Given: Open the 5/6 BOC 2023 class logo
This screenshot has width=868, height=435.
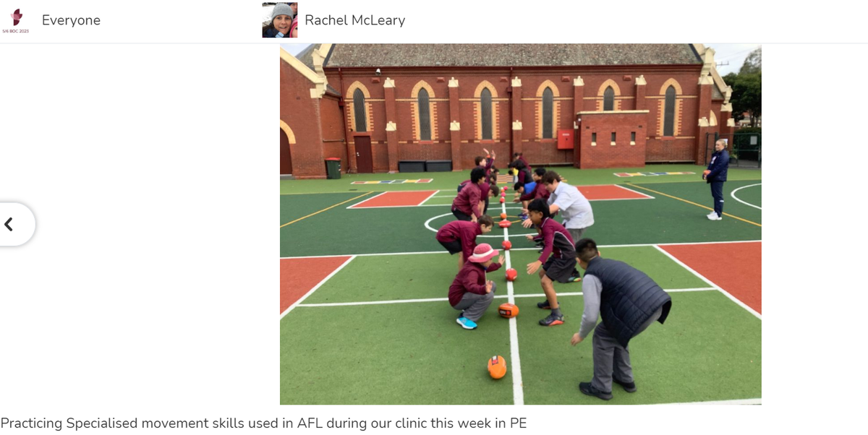Looking at the screenshot, I should (x=15, y=21).
